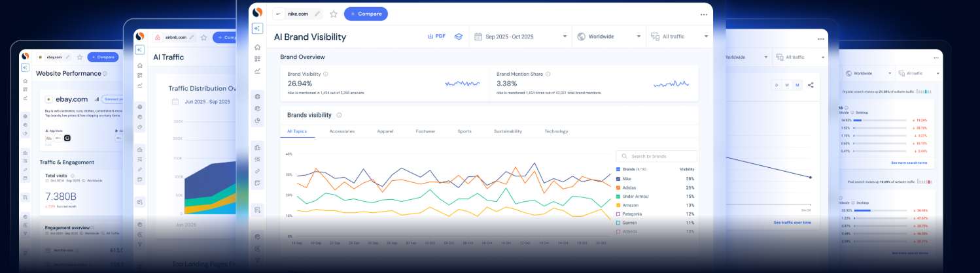Switch to the Accessories tab
The image size is (980, 273).
[x=342, y=131]
